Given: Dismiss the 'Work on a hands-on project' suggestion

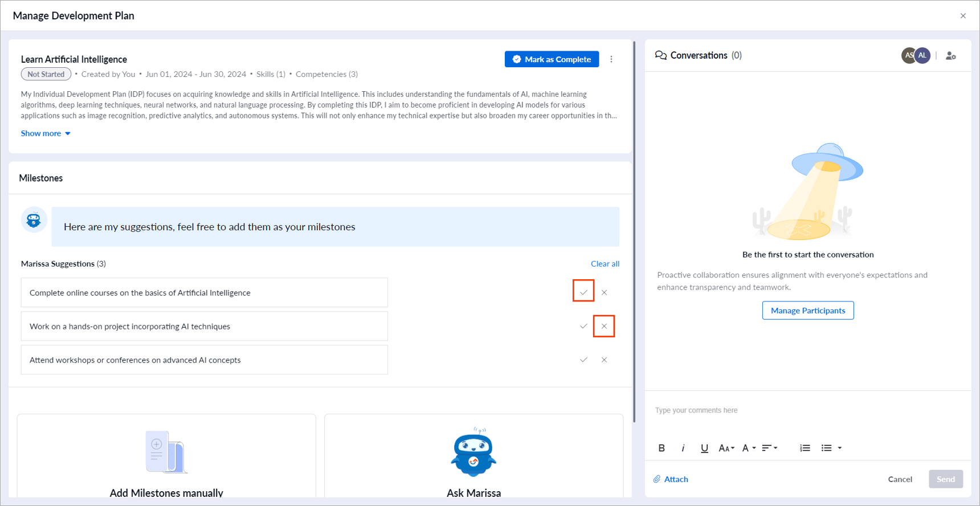Looking at the screenshot, I should coord(604,326).
